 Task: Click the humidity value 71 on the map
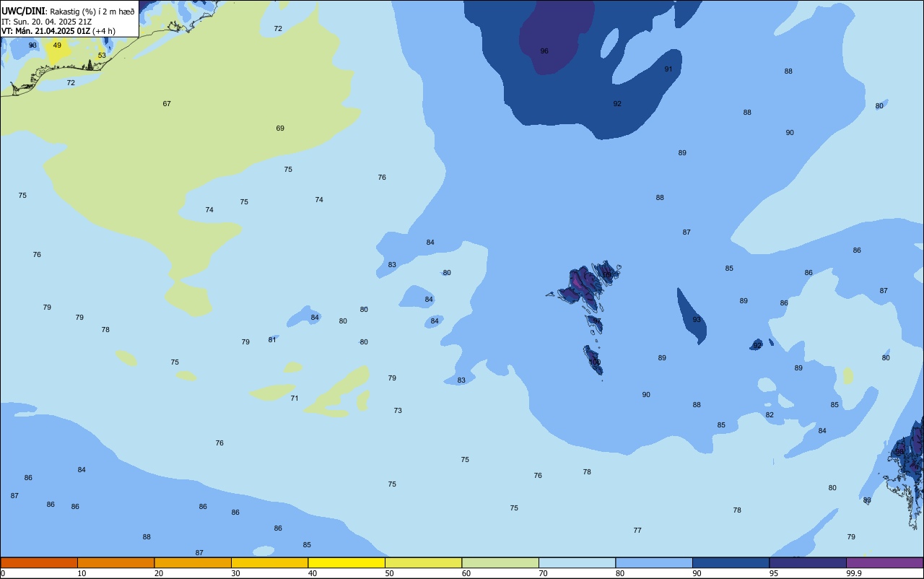[x=295, y=399]
